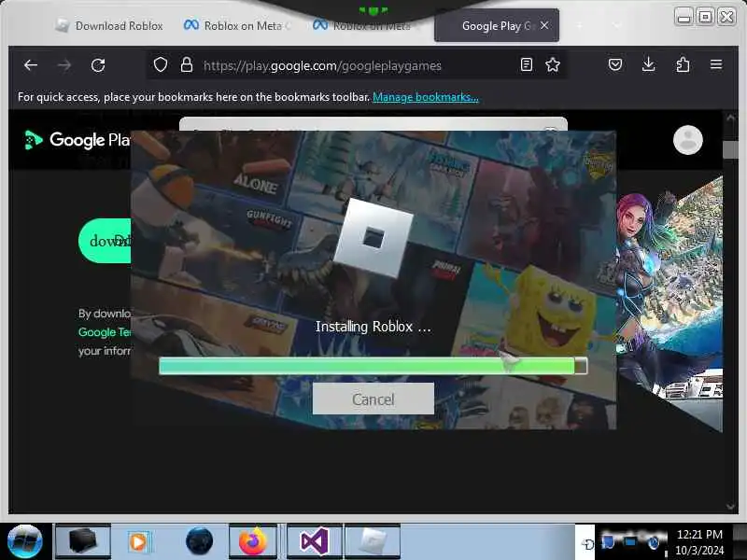Minimize the Firefox window
The width and height of the screenshot is (747, 560).
point(684,17)
